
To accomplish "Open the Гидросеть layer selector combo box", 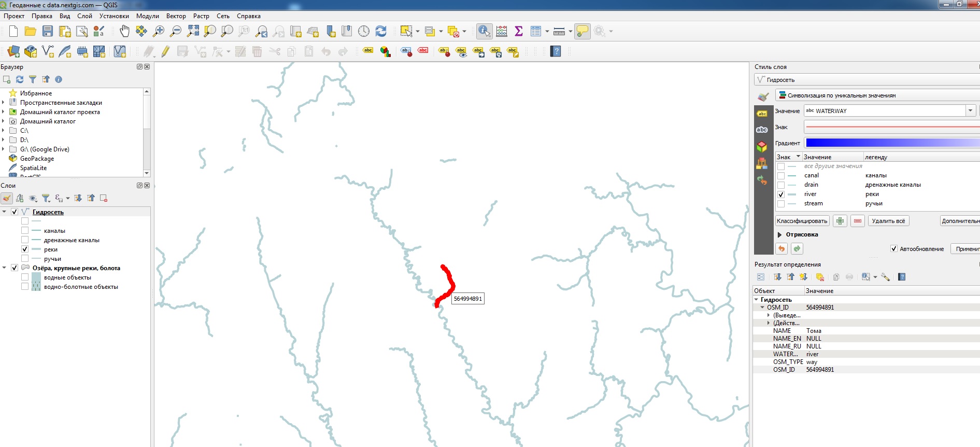I will point(867,80).
